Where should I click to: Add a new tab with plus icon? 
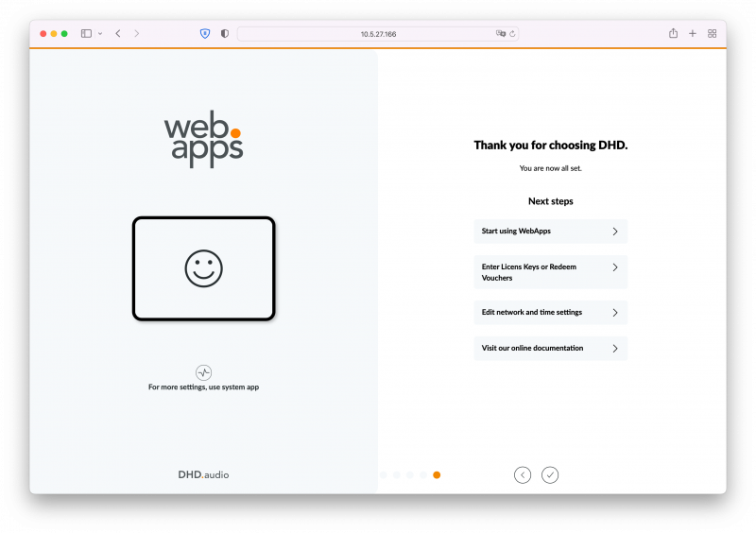click(x=693, y=33)
